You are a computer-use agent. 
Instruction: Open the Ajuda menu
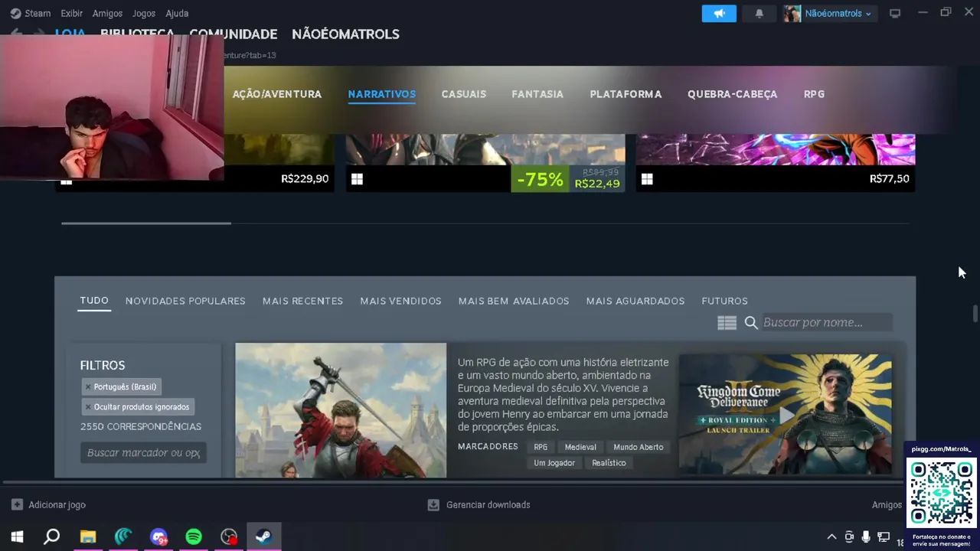tap(177, 13)
